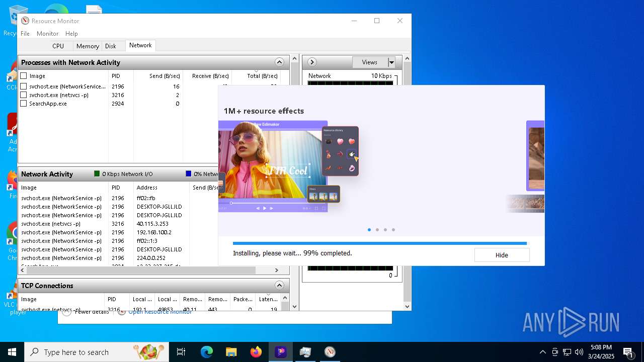Show hidden system tray icons

tap(542, 352)
